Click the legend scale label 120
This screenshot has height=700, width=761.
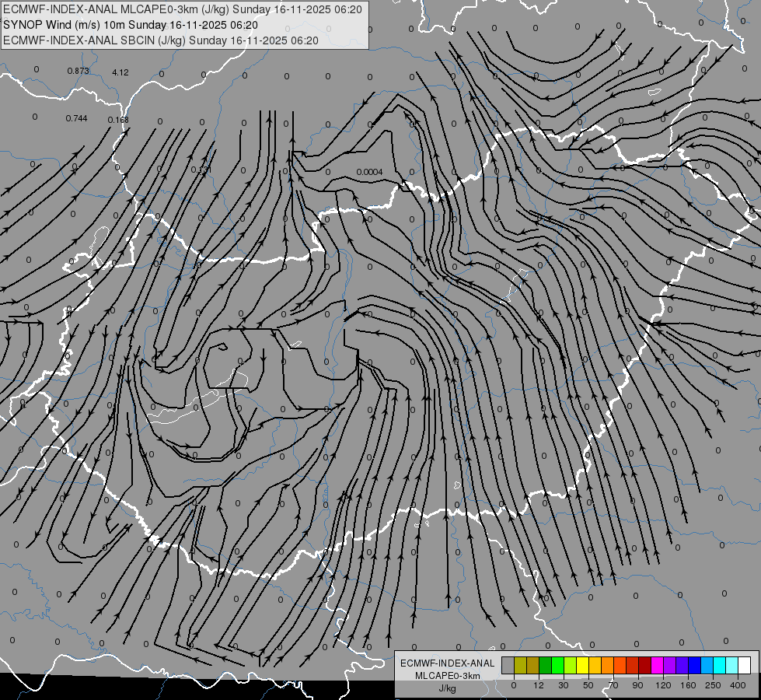click(x=663, y=685)
